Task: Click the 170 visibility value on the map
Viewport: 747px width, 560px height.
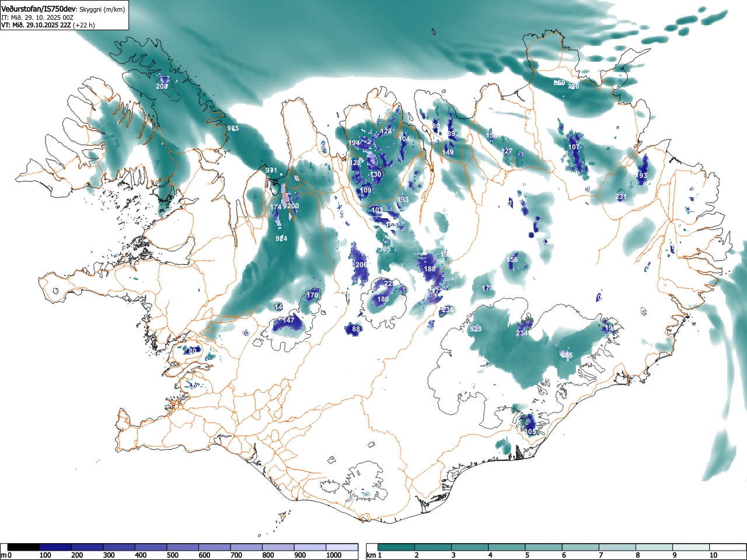Action: [313, 295]
